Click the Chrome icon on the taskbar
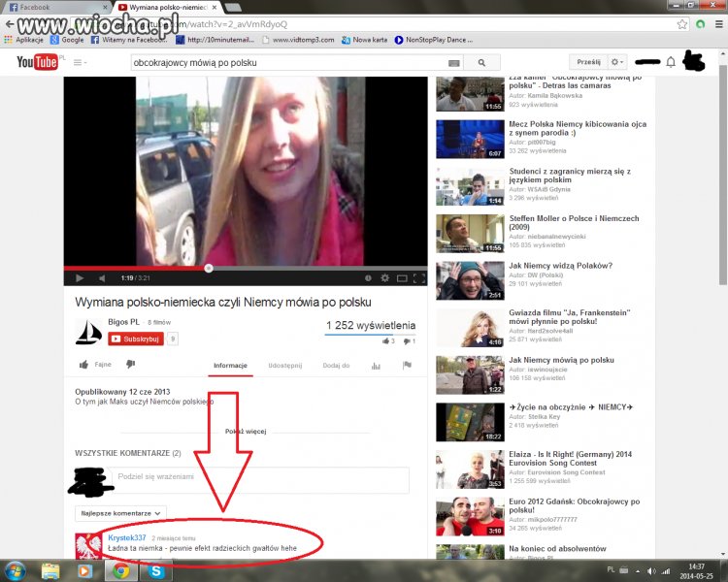This screenshot has width=728, height=582. click(x=121, y=570)
